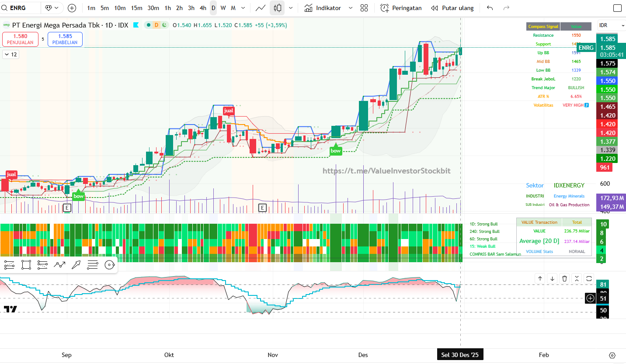This screenshot has width=626, height=364.
Task: Open the layout setup grid icon
Action: click(364, 8)
